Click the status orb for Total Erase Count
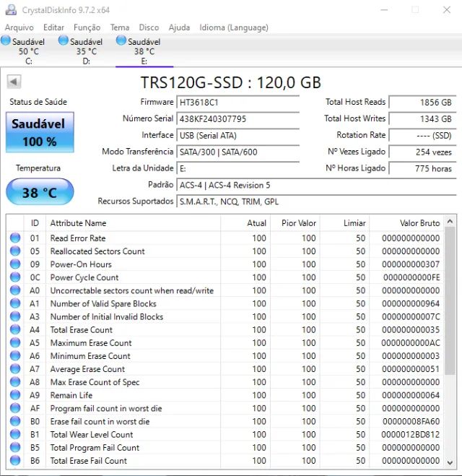462x476 pixels. pos(15,329)
